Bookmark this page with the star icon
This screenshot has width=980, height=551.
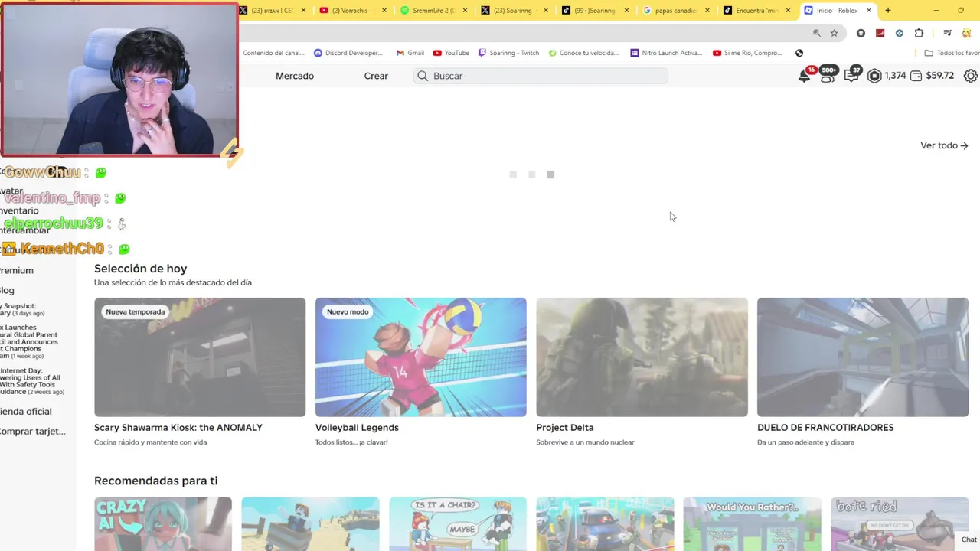834,33
